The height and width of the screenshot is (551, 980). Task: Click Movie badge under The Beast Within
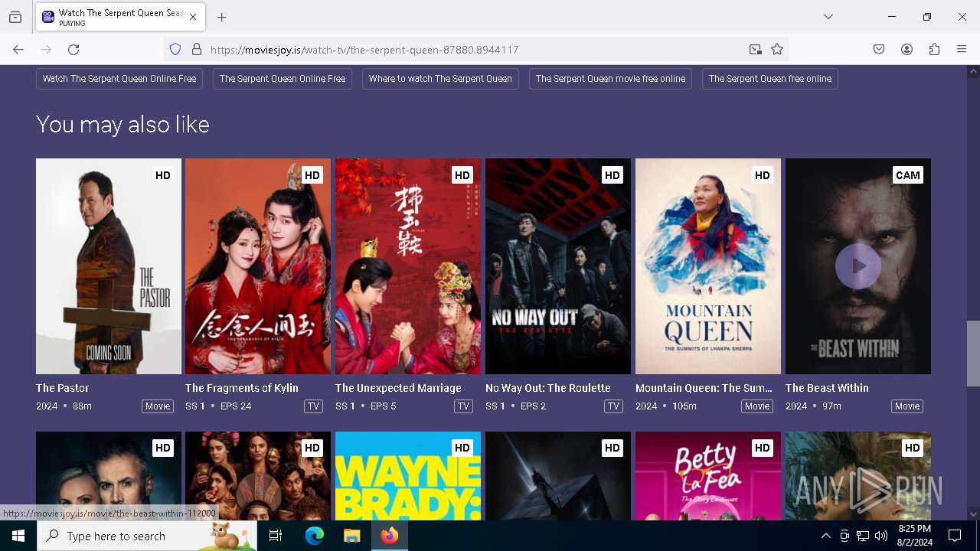pos(907,406)
